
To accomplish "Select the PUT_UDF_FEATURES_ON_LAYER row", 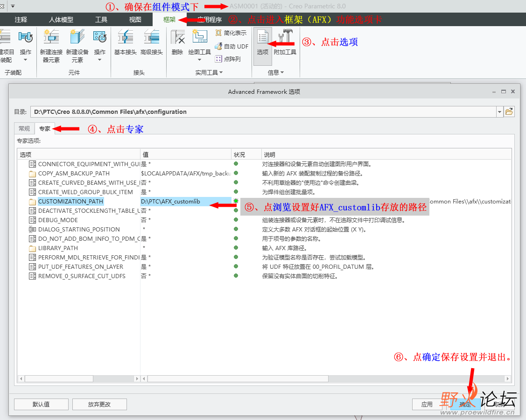I will 81,267.
